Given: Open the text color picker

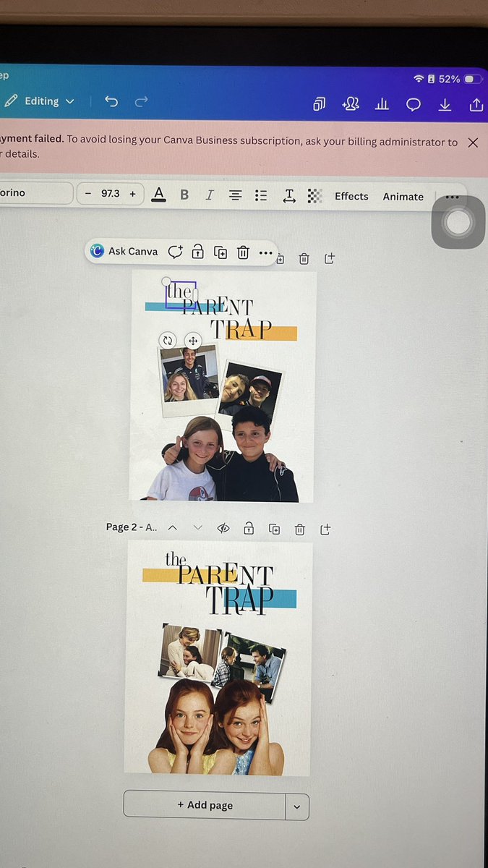Looking at the screenshot, I should pyautogui.click(x=158, y=195).
